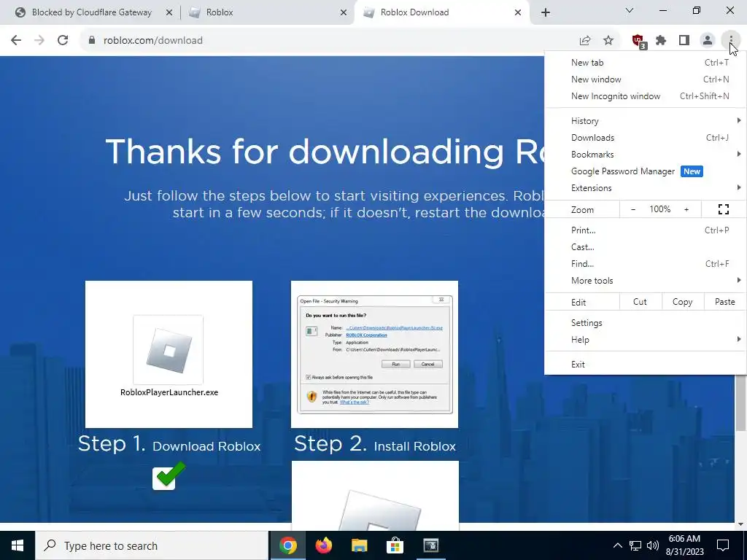Bookmark this page with the star icon
This screenshot has height=560, width=747.
608,41
